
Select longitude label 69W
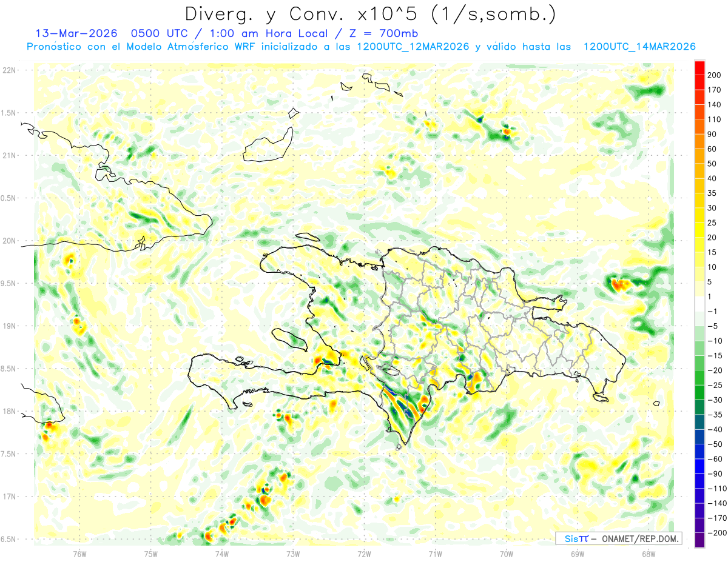pyautogui.click(x=578, y=554)
